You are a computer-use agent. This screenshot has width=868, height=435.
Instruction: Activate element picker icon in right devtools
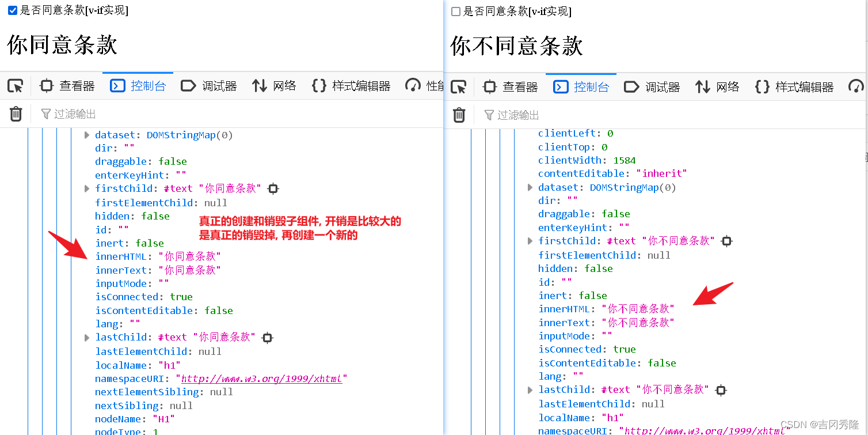458,87
